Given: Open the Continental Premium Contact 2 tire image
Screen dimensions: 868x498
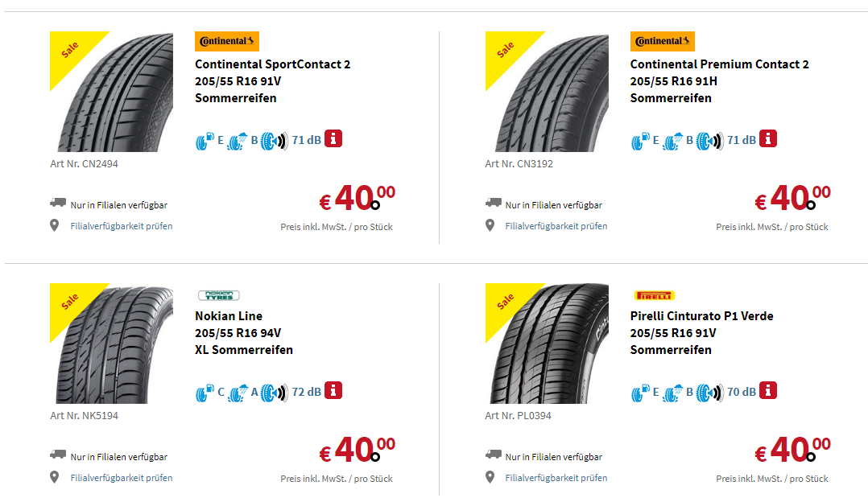Looking at the screenshot, I should (548, 93).
